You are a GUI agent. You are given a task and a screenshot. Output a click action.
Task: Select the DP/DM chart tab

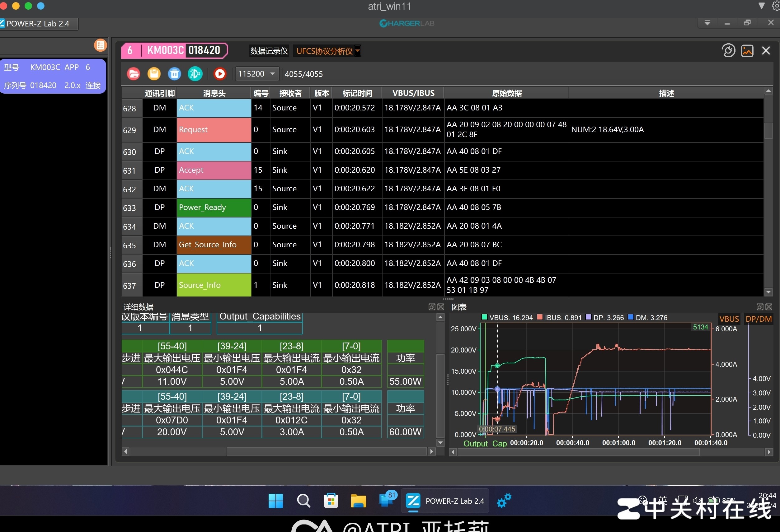click(759, 319)
